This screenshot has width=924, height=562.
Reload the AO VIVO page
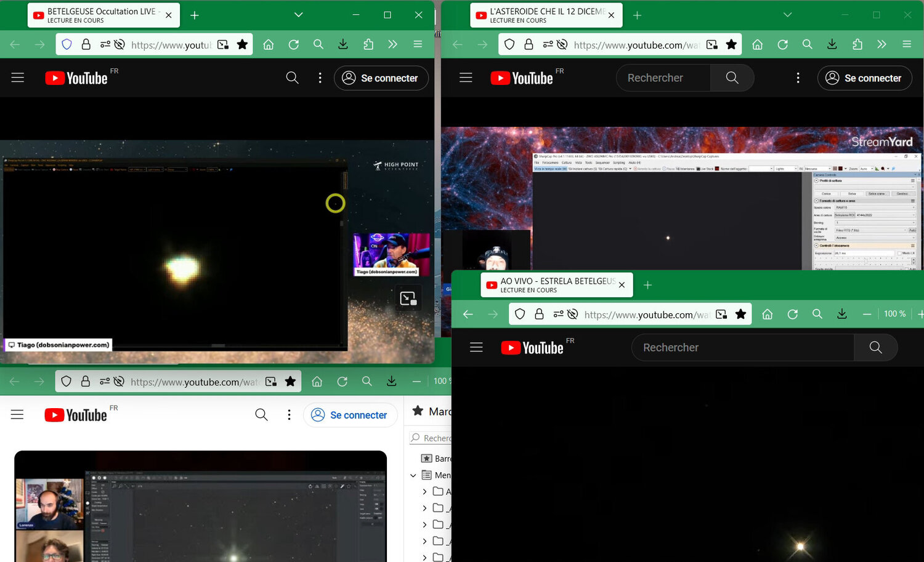pyautogui.click(x=793, y=315)
